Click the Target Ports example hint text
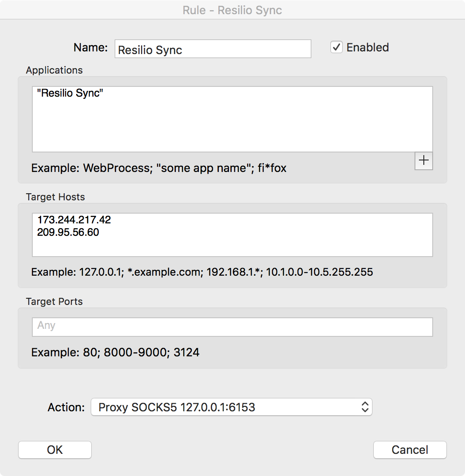The image size is (465, 476). click(x=115, y=352)
